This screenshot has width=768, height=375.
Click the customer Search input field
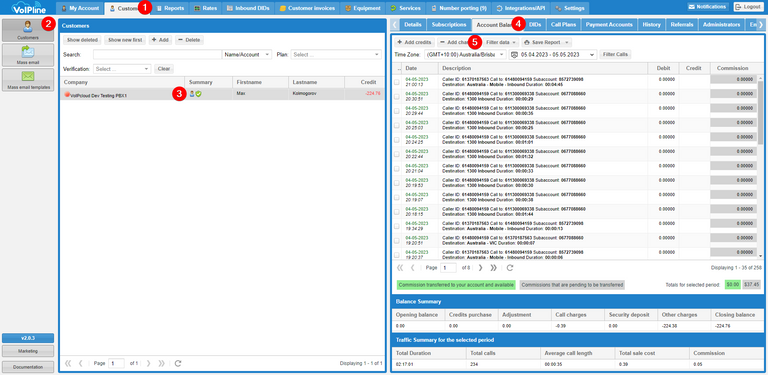(157, 55)
